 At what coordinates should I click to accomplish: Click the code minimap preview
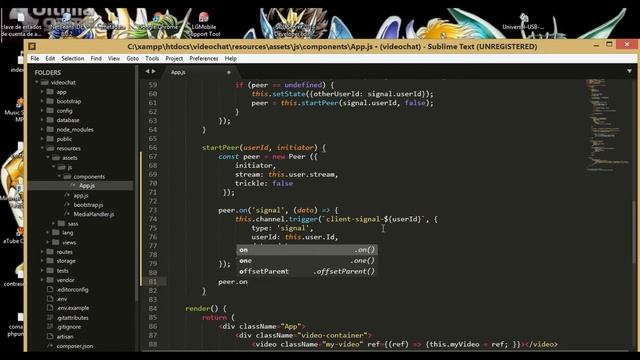click(607, 124)
